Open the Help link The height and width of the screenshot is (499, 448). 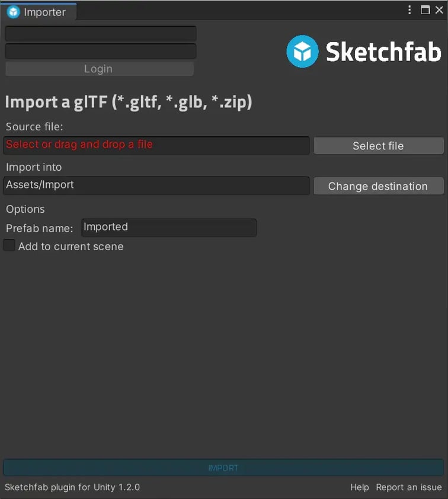point(359,487)
